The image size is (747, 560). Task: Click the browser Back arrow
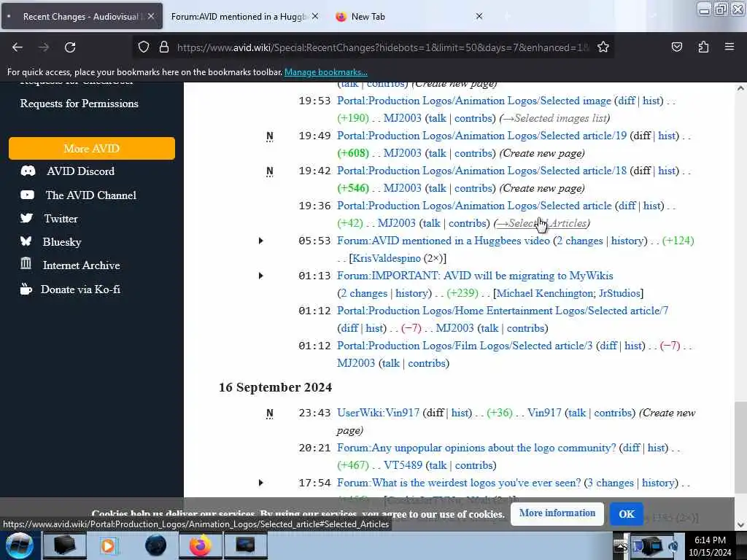[18, 47]
